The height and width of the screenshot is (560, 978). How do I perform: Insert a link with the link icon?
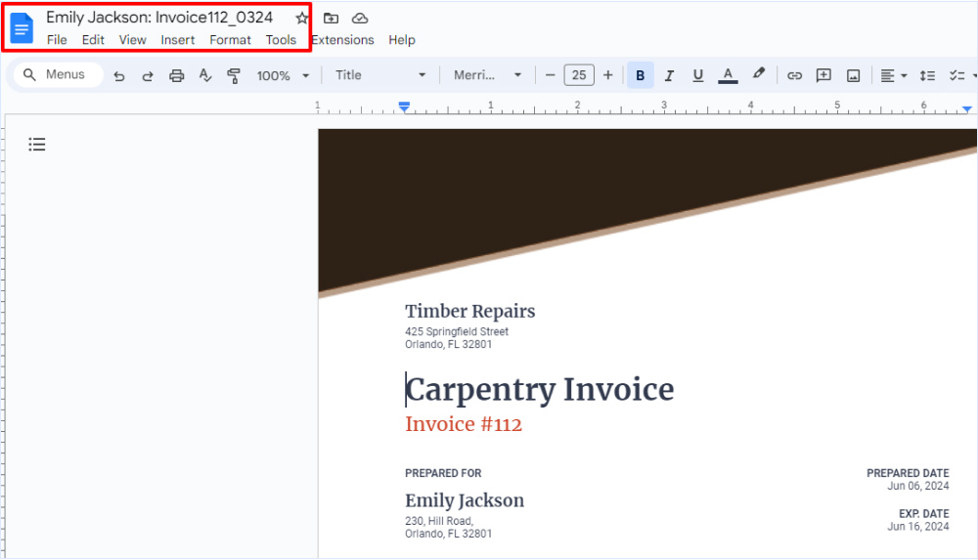(x=794, y=75)
